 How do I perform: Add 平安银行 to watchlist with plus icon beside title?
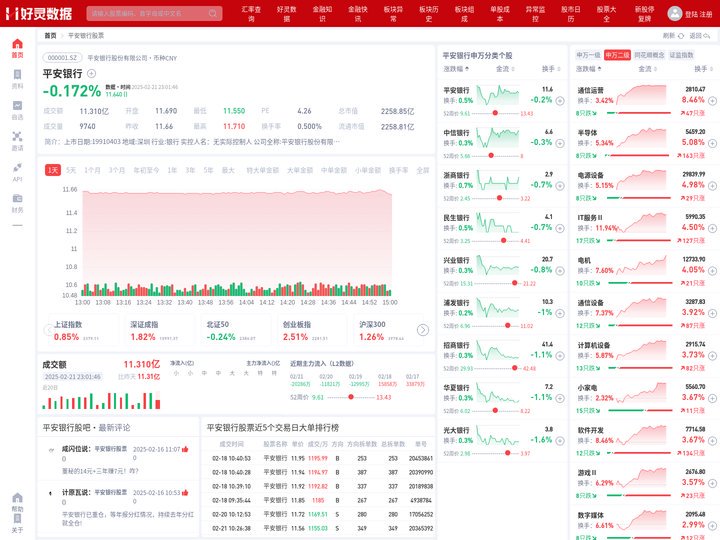(91, 73)
